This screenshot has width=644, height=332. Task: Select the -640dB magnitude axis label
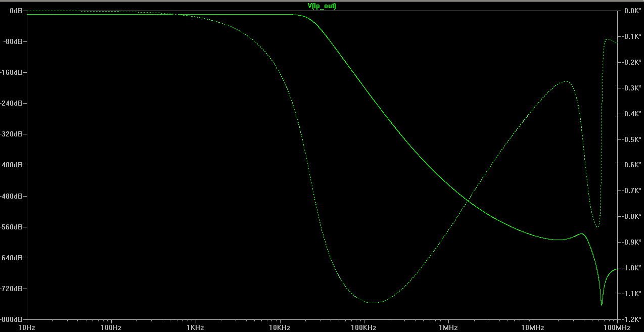pos(11,258)
